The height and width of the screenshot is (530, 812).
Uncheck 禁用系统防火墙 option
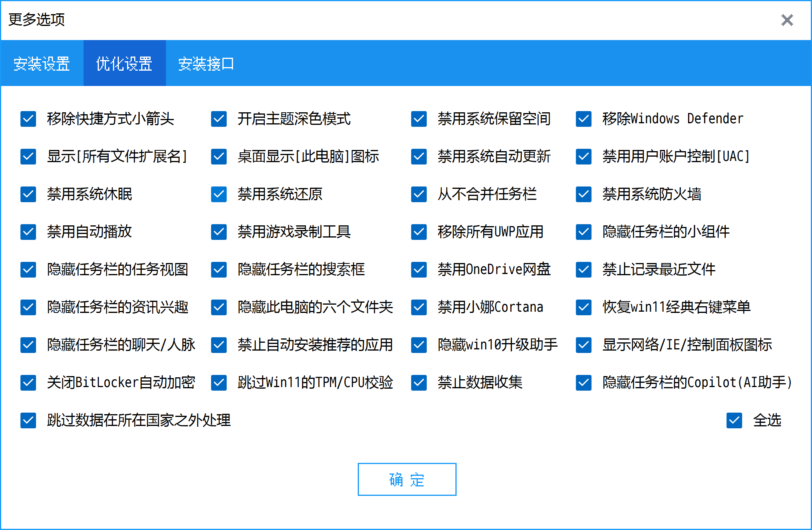click(x=584, y=194)
